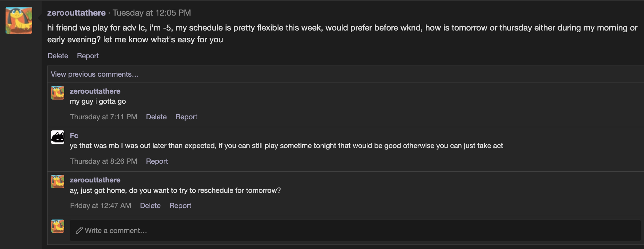
Task: Click the Friday at 12:47 AM timestamp
Action: click(x=101, y=206)
